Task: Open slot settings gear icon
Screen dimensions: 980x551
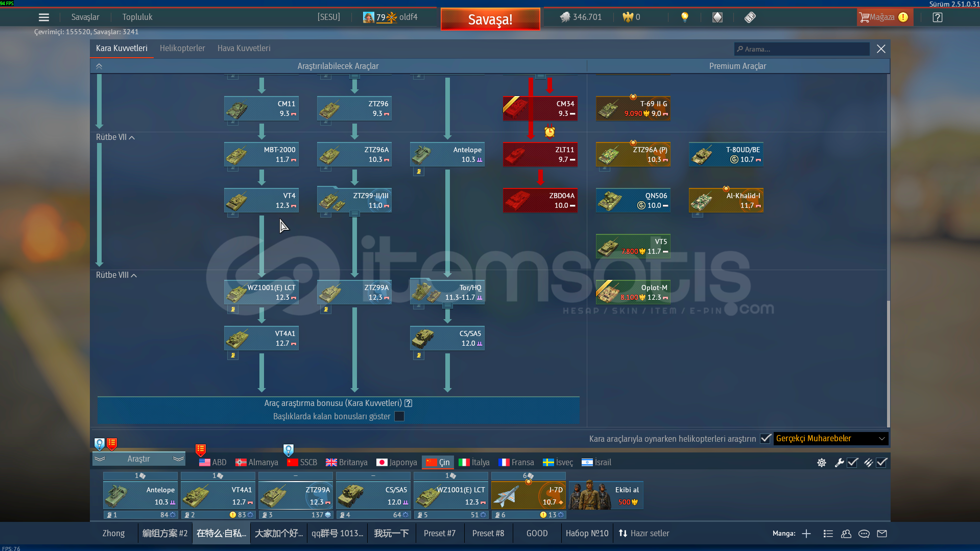Action: pyautogui.click(x=821, y=463)
